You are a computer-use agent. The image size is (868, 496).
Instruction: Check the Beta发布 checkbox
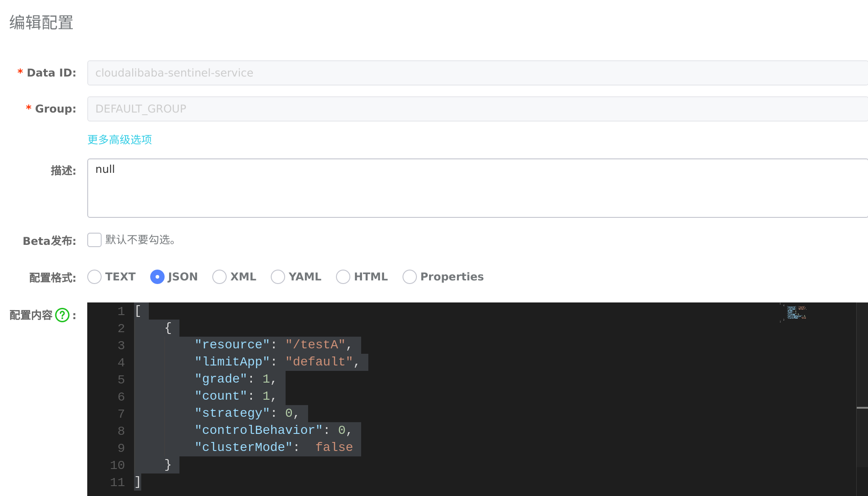tap(94, 240)
